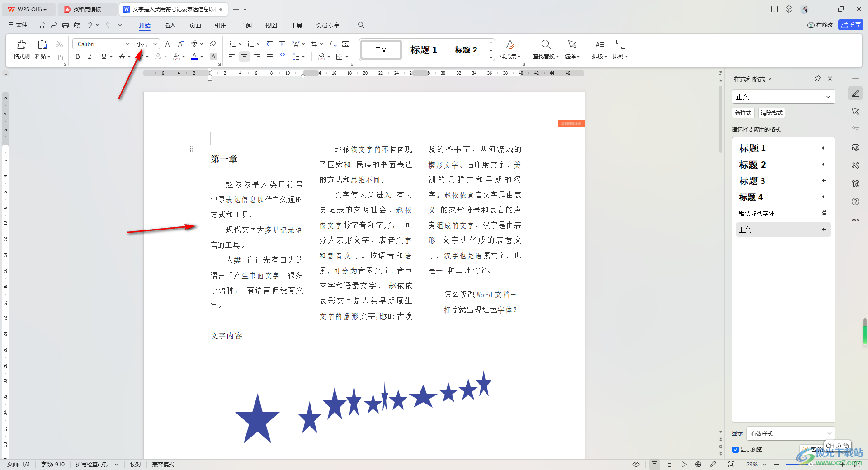Open the current style dropdown in Styles pane
Viewport: 868px width, 470px height.
828,97
